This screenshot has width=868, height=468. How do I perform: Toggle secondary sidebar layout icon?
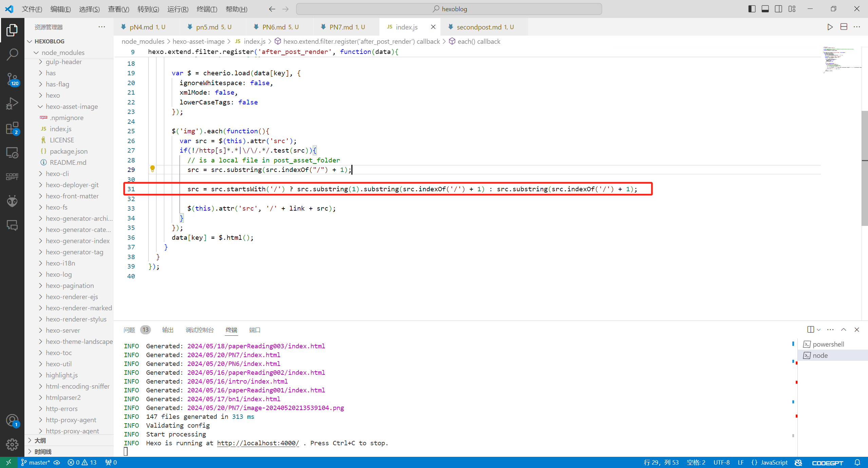pos(778,9)
